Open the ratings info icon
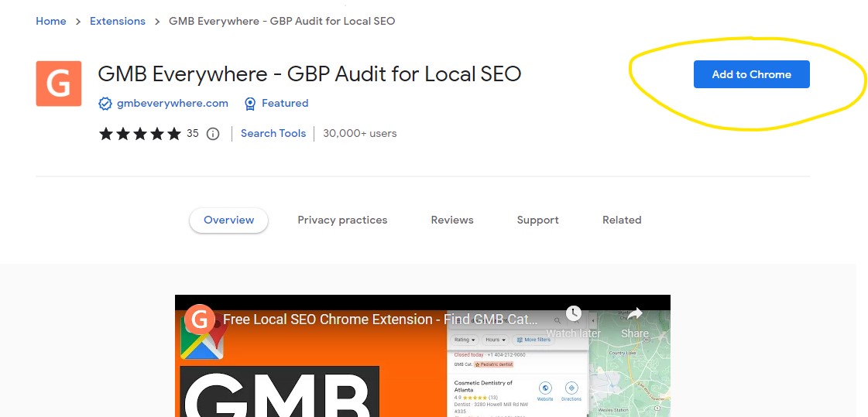The height and width of the screenshot is (417, 868). [213, 134]
